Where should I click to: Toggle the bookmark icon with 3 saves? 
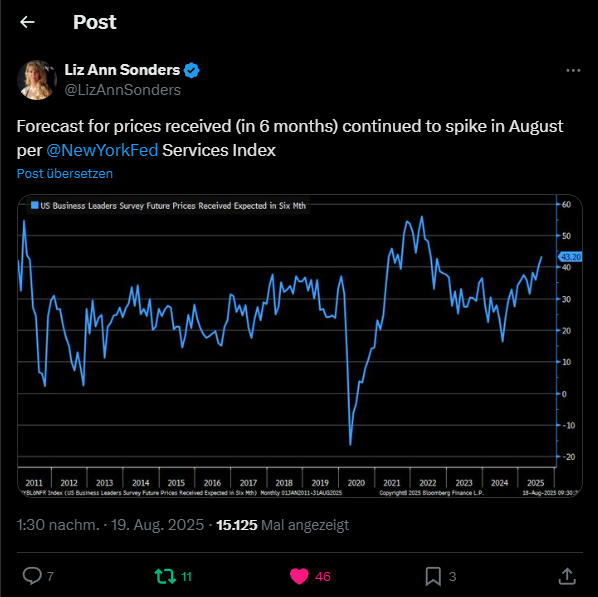(433, 576)
